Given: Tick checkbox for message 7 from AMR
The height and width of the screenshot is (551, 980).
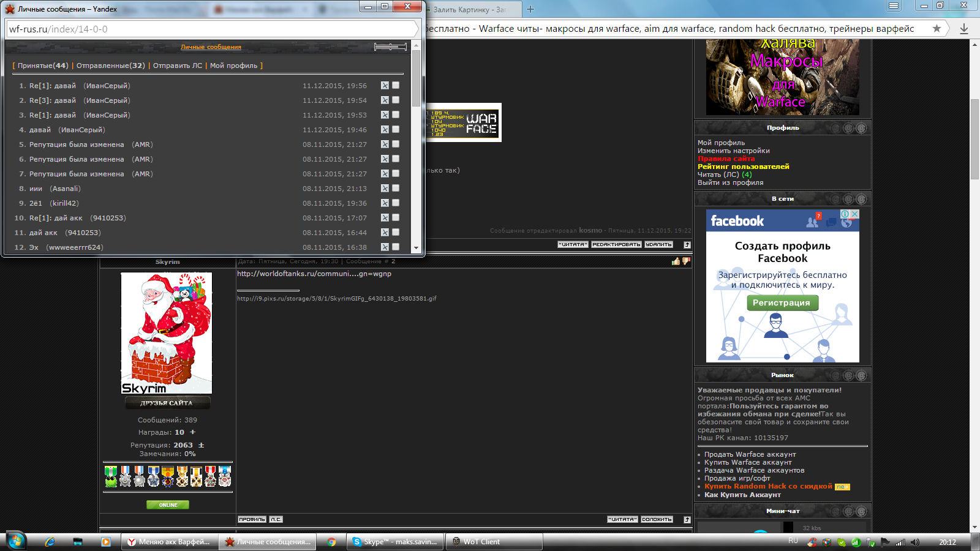Looking at the screenshot, I should (x=396, y=174).
